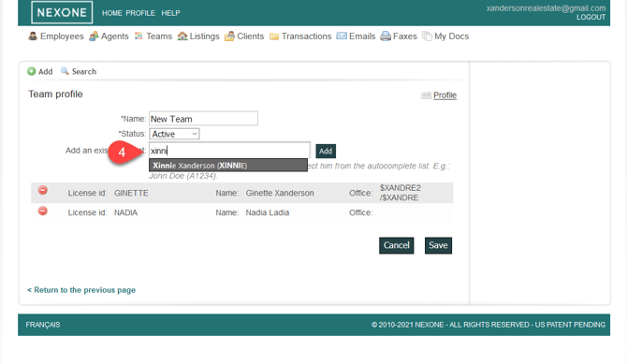Click the Name field containing New Team
The height and width of the screenshot is (364, 627).
[203, 119]
